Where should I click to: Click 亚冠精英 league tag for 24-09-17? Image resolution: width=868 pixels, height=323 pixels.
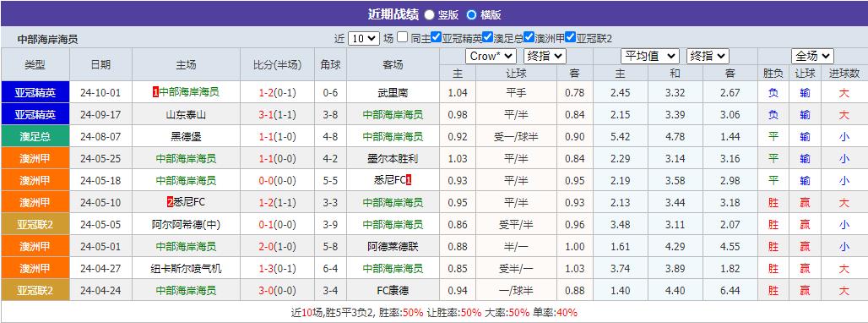pyautogui.click(x=35, y=114)
